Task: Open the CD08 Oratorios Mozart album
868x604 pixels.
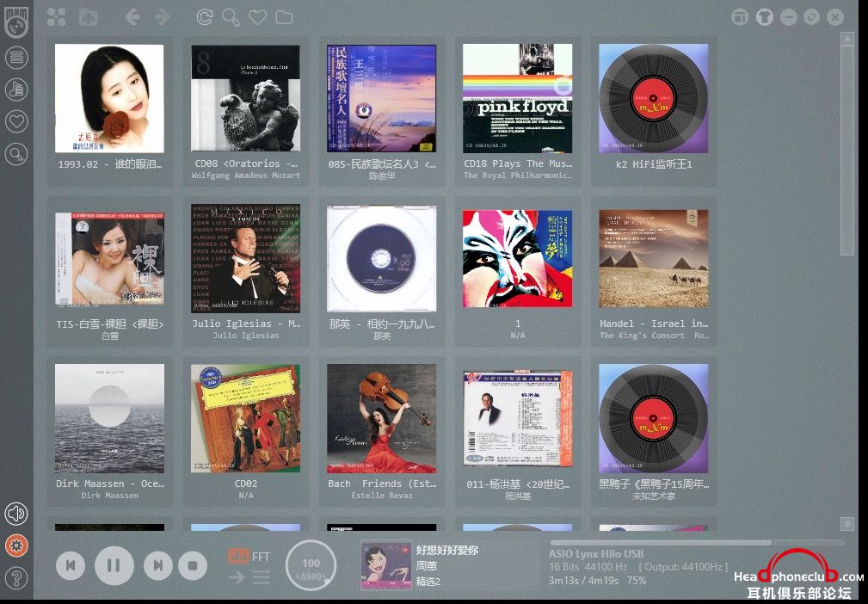Action: (246, 99)
